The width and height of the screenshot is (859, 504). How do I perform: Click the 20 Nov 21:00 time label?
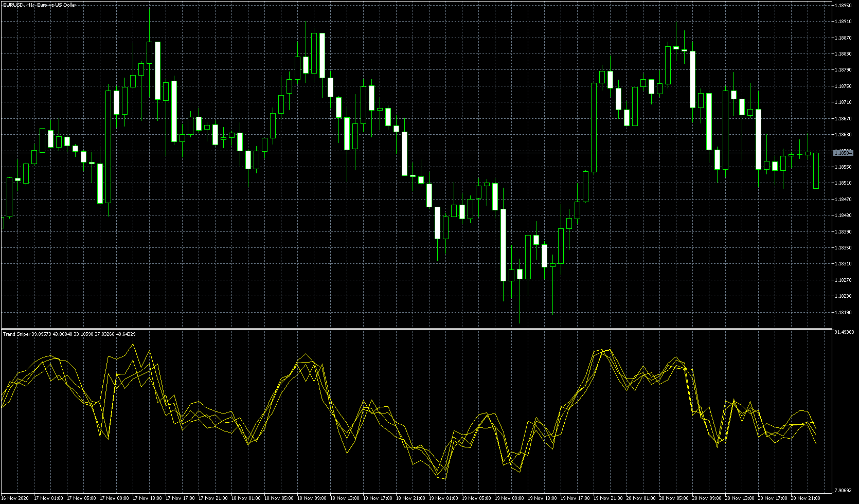point(806,498)
